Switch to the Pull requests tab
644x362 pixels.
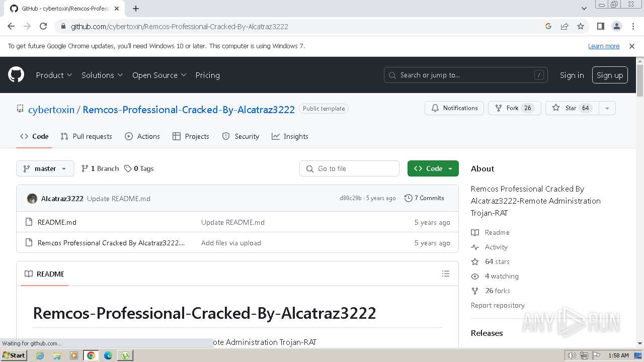86,136
